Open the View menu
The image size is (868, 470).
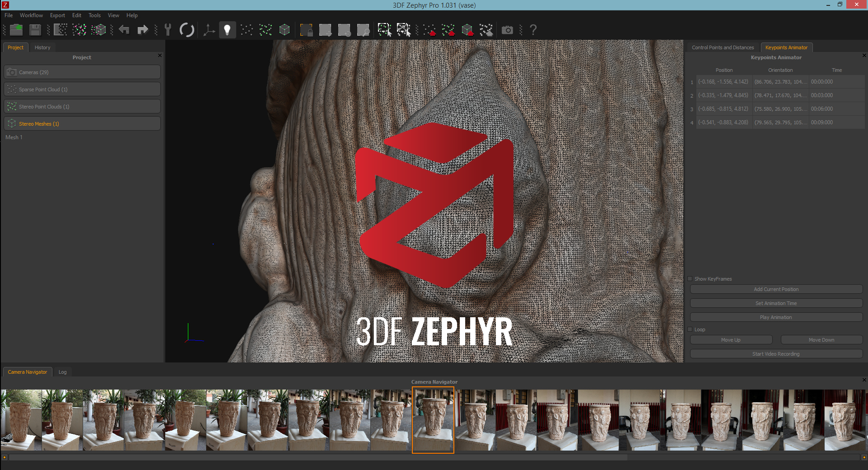[113, 15]
